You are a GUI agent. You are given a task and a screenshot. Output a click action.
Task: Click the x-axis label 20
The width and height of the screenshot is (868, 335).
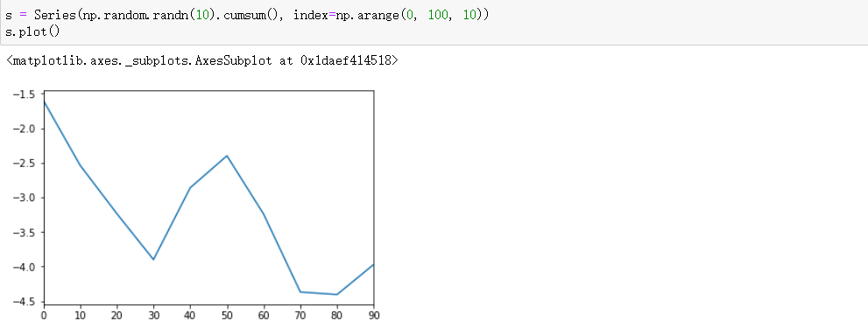116,316
